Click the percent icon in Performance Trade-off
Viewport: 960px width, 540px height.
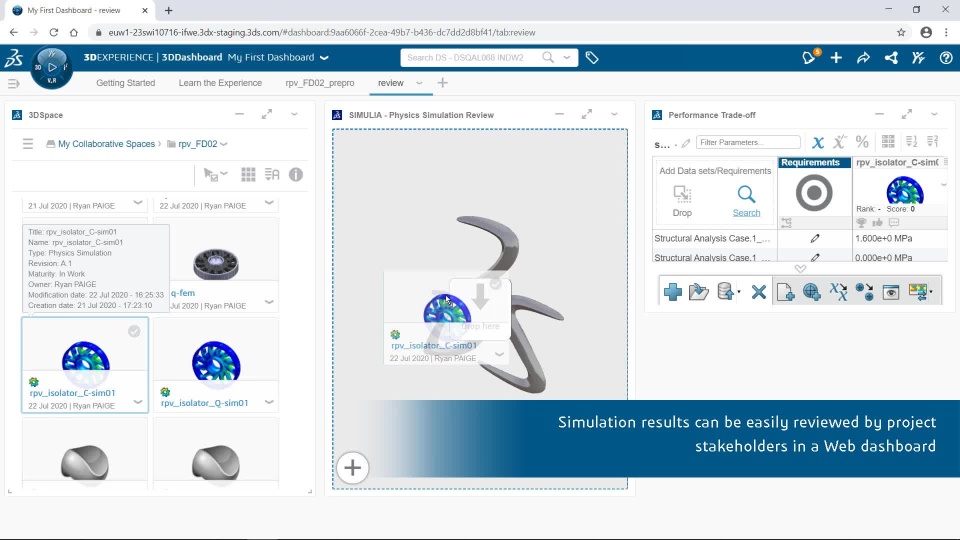point(862,142)
